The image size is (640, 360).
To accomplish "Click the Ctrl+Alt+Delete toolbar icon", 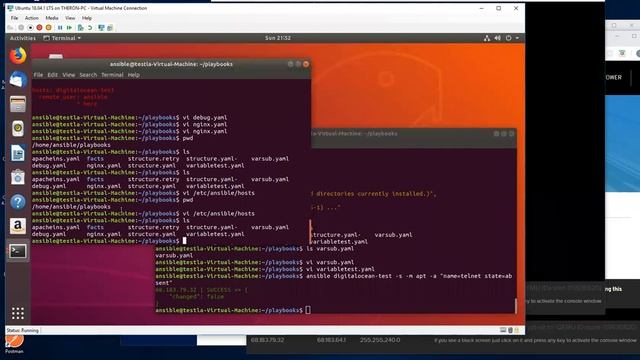I will coord(11,28).
